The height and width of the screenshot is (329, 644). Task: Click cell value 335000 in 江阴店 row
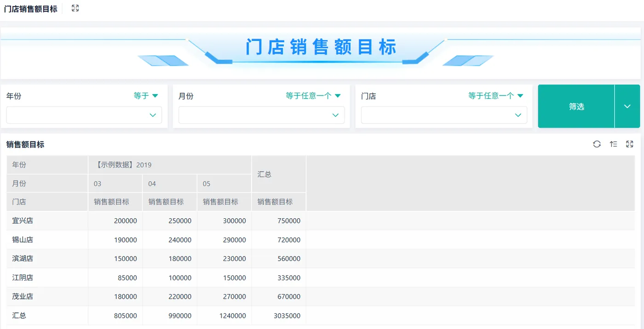click(x=289, y=278)
